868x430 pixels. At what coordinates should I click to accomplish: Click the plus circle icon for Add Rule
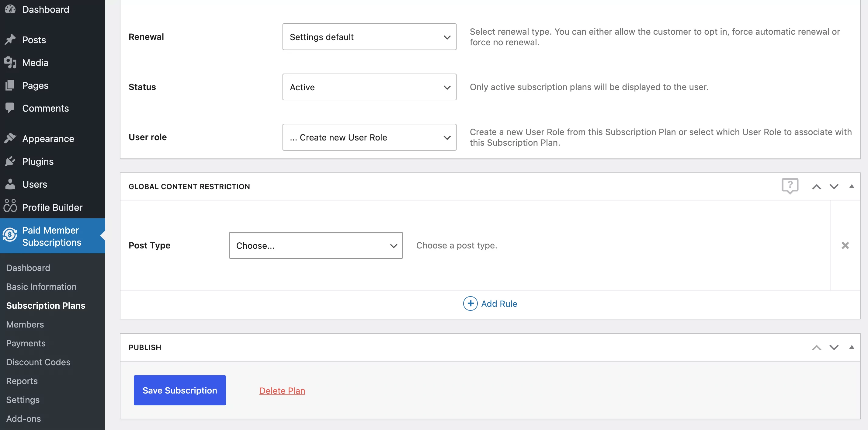(x=470, y=303)
